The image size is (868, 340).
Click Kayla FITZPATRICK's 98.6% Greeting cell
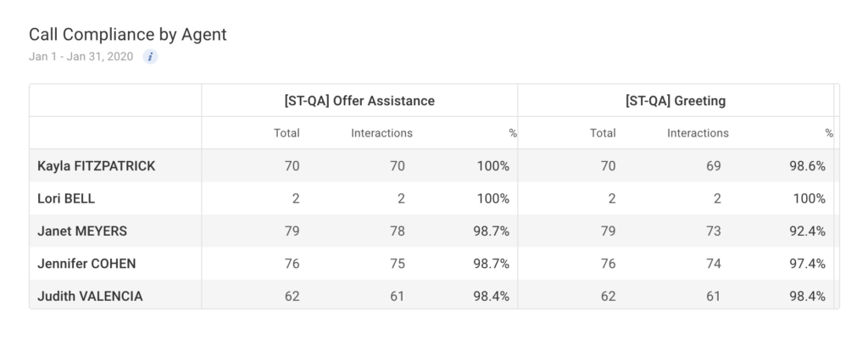[807, 166]
